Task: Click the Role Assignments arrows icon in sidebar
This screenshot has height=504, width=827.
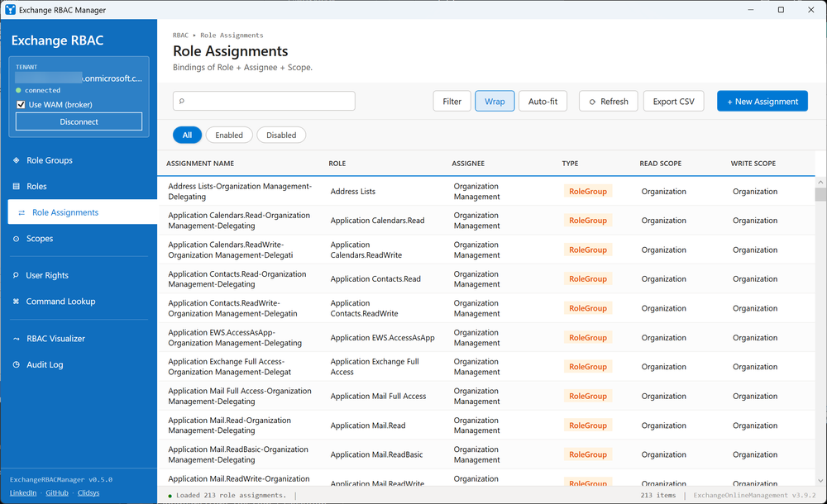Action: [x=22, y=212]
